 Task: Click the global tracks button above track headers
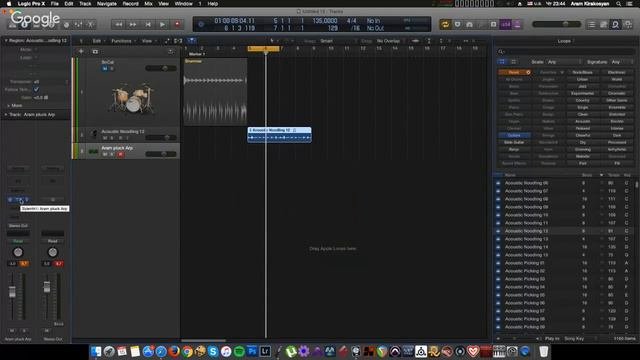pos(171,51)
